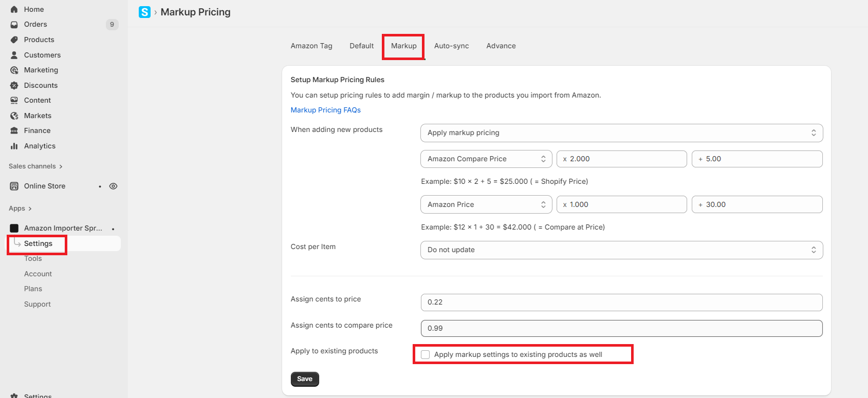Tick Apply markup settings to existing products
This screenshot has width=868, height=398.
(x=425, y=354)
